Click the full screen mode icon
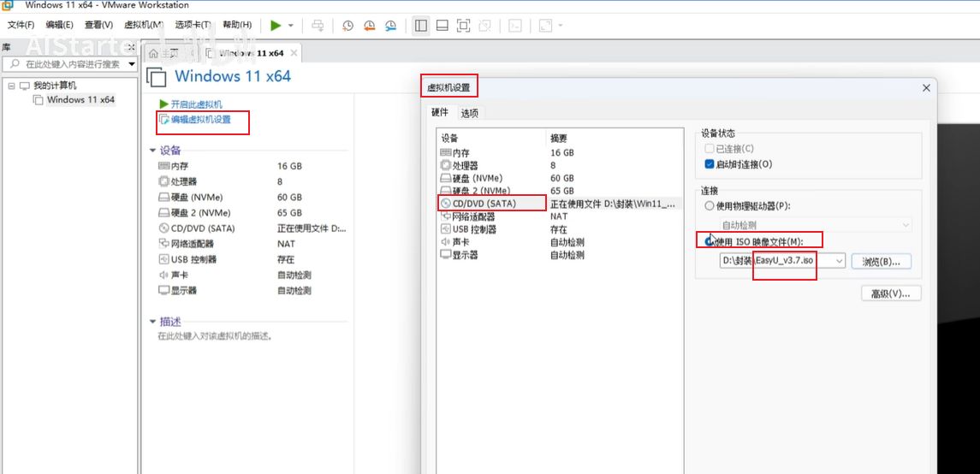980x474 pixels. (463, 26)
